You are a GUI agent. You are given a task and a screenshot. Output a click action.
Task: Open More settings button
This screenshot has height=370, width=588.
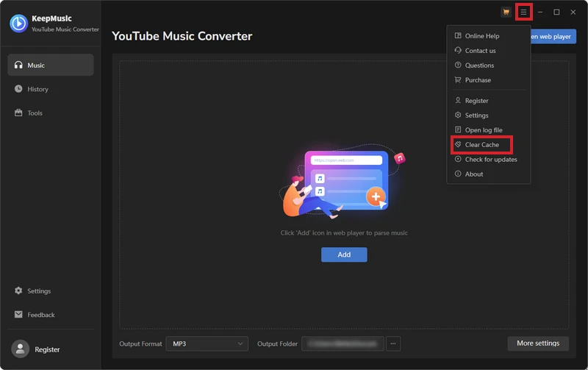(538, 344)
